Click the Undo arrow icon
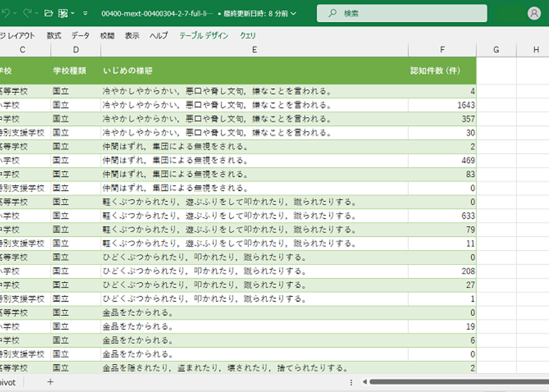Screen dimensions: 549x392 [5, 13]
